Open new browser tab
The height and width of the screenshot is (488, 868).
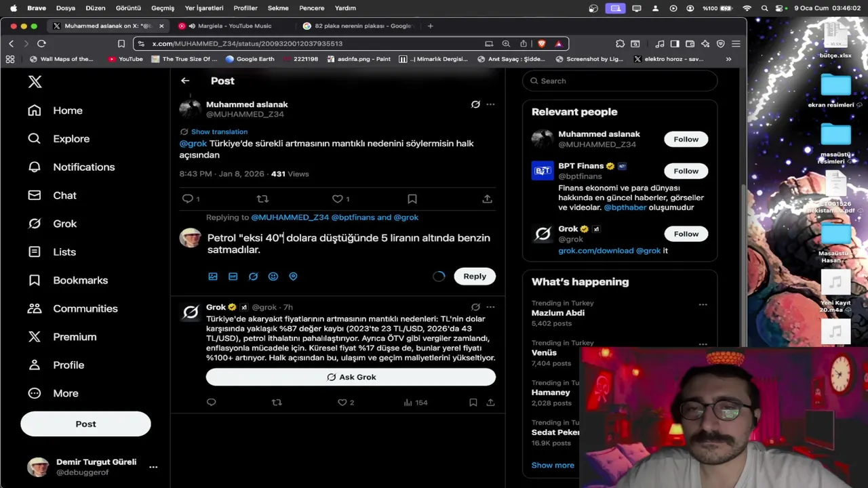click(430, 26)
